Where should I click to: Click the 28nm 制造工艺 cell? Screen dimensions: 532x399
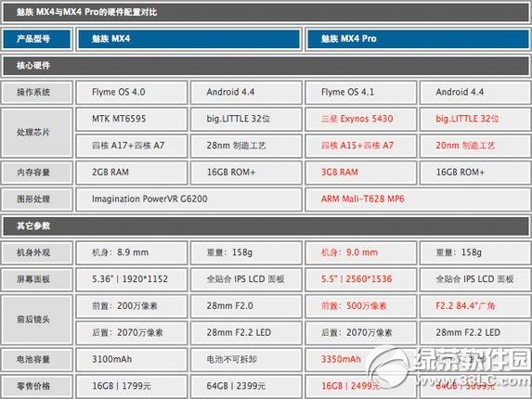[246, 146]
